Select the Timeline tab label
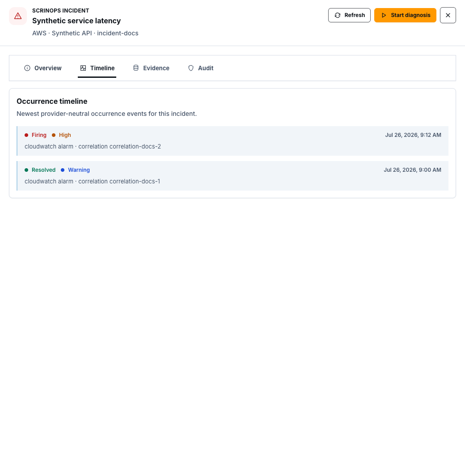This screenshot has height=476, width=465. pyautogui.click(x=102, y=68)
